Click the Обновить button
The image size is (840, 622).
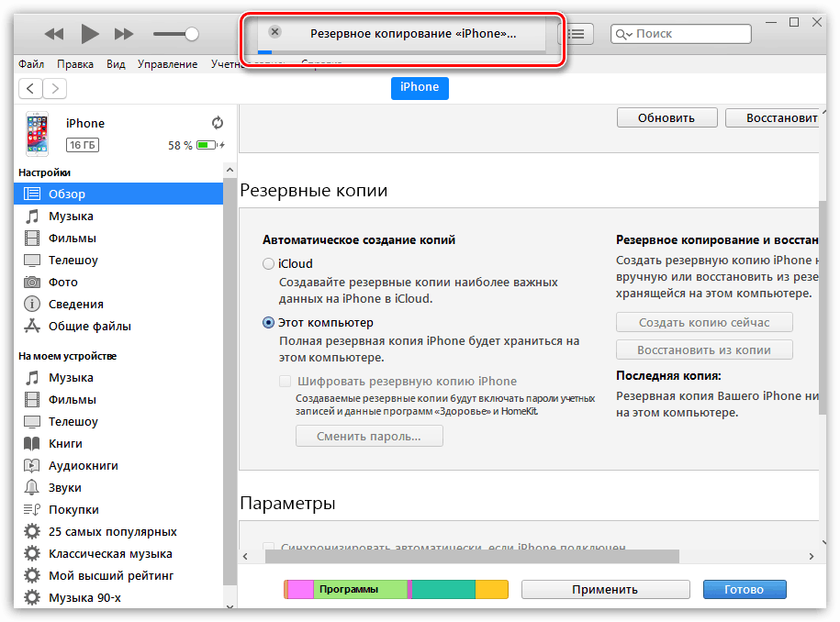tap(666, 117)
